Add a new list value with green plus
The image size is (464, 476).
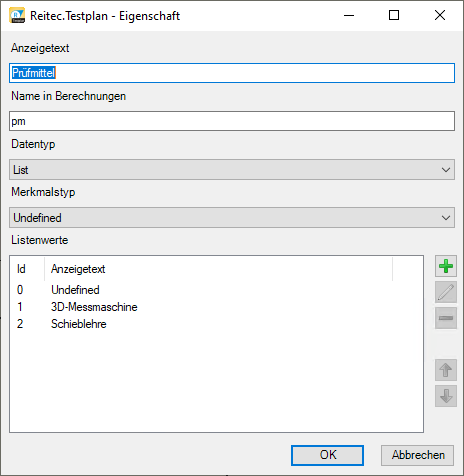tap(446, 266)
